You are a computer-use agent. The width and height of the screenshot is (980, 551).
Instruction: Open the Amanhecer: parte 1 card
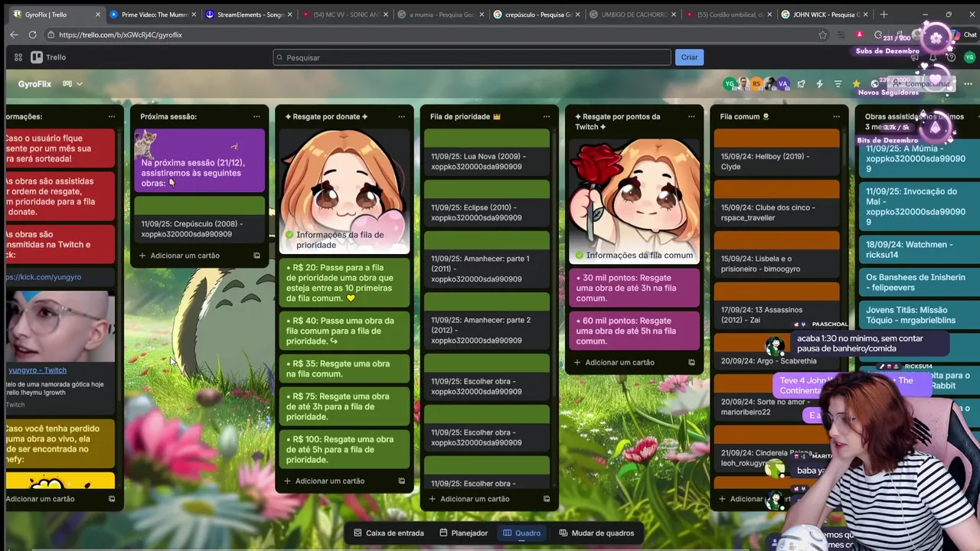487,259
